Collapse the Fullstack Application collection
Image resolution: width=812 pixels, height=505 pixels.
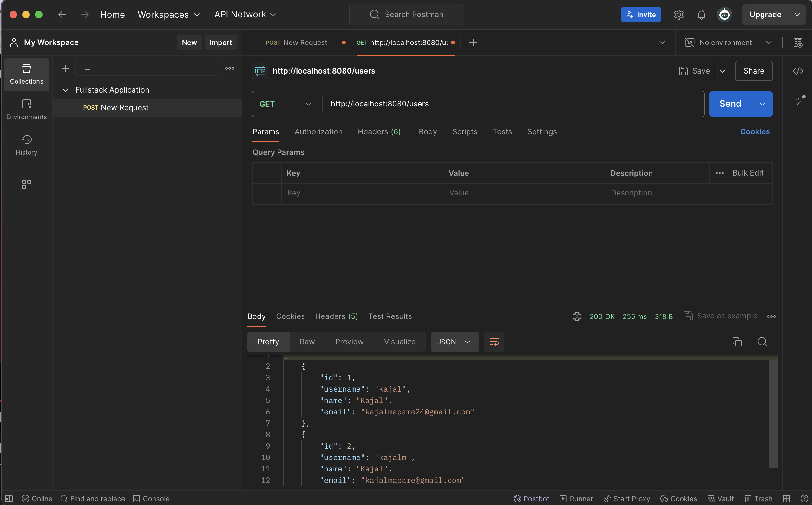[x=66, y=90]
